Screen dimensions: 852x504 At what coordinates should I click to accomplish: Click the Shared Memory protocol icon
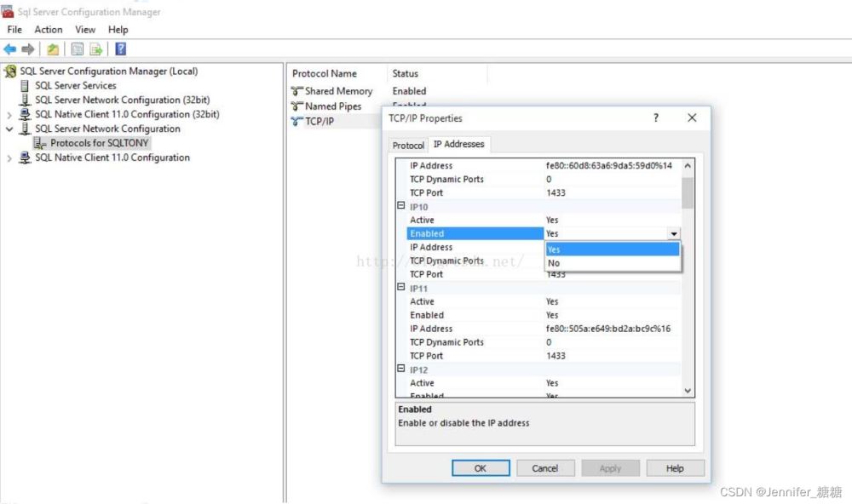[296, 91]
